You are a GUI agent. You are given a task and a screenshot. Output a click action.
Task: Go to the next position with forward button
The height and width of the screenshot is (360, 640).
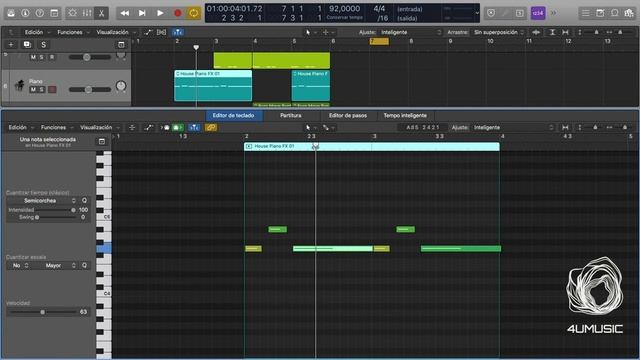coord(142,13)
